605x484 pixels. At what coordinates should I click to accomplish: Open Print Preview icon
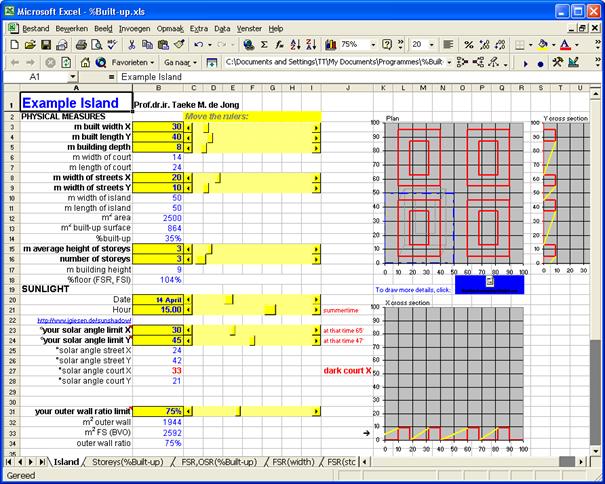tap(96, 45)
